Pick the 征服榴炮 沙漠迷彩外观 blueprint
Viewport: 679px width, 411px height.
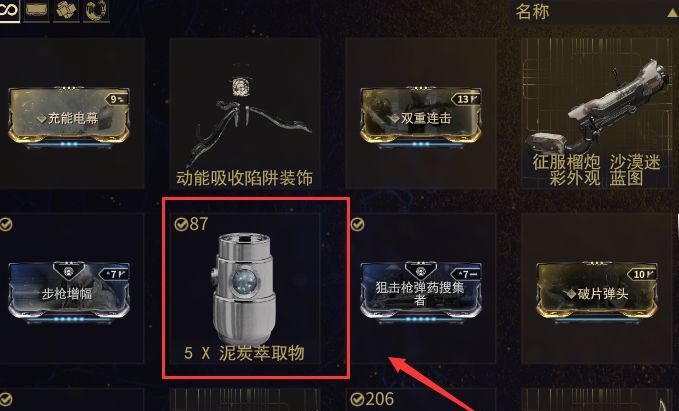[x=596, y=113]
